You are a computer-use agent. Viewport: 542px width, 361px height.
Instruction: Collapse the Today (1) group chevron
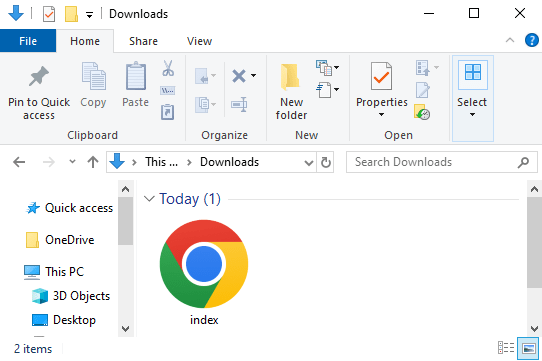149,199
